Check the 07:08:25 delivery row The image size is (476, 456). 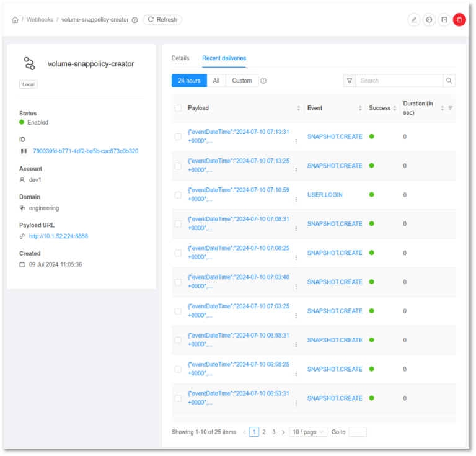(178, 253)
